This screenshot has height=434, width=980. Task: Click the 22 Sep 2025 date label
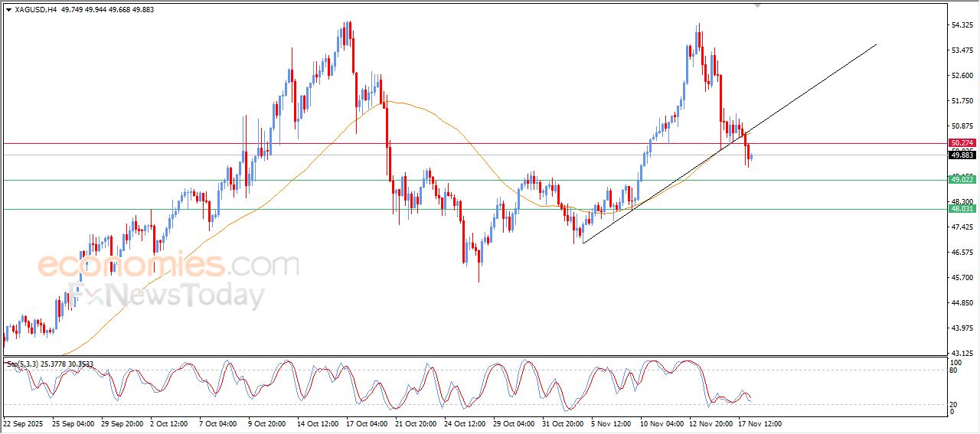tap(24, 423)
